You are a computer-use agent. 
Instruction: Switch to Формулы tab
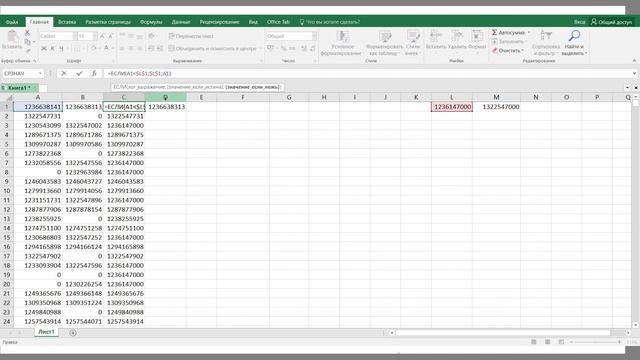click(x=151, y=22)
